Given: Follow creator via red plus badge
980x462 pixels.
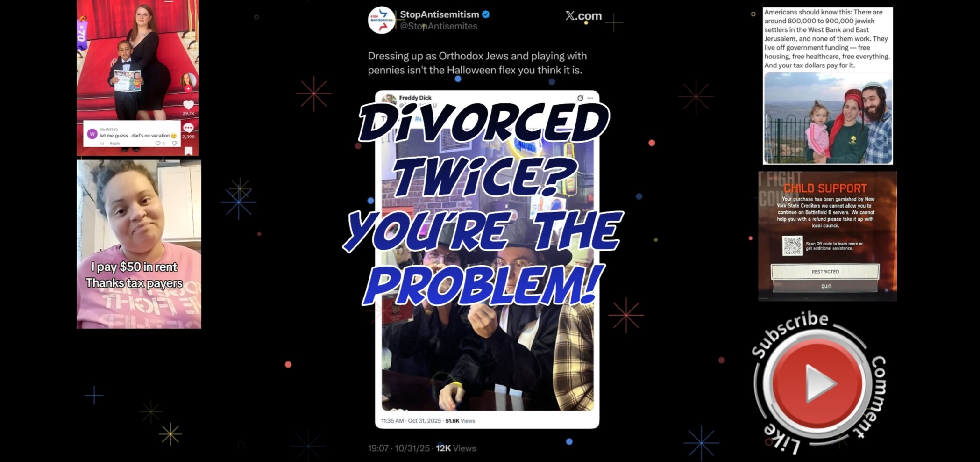Looking at the screenshot, I should pyautogui.click(x=188, y=88).
